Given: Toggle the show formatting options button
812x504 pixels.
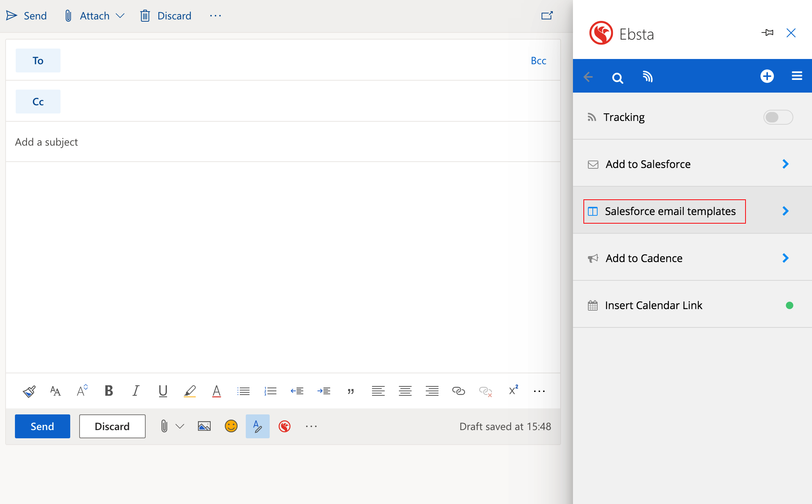Looking at the screenshot, I should click(257, 426).
